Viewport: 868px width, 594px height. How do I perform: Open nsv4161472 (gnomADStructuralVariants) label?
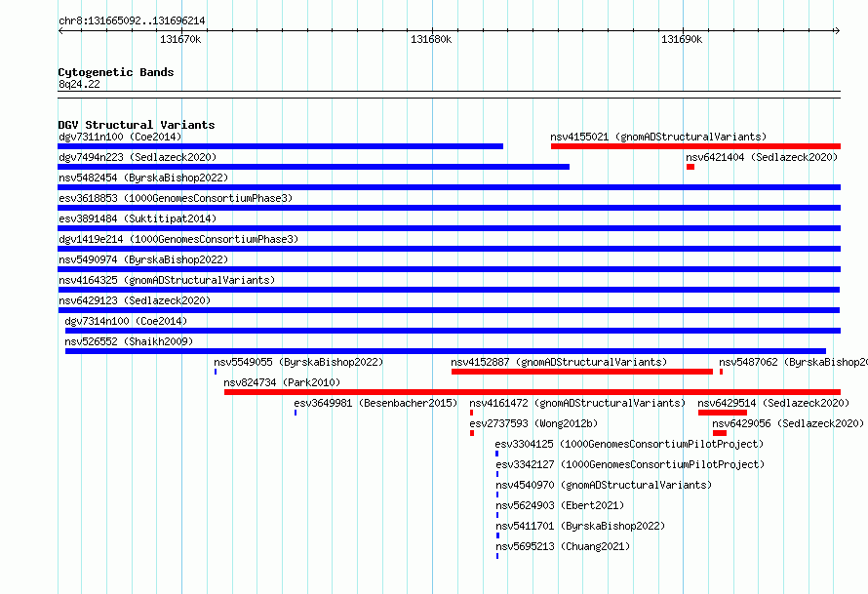click(x=577, y=403)
